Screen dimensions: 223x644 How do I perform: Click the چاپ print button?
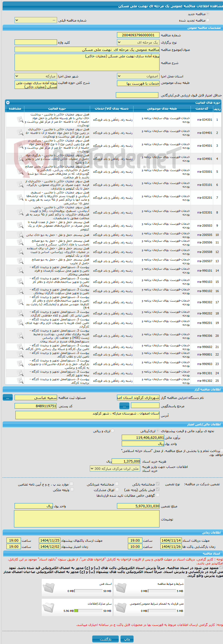(127, 639)
